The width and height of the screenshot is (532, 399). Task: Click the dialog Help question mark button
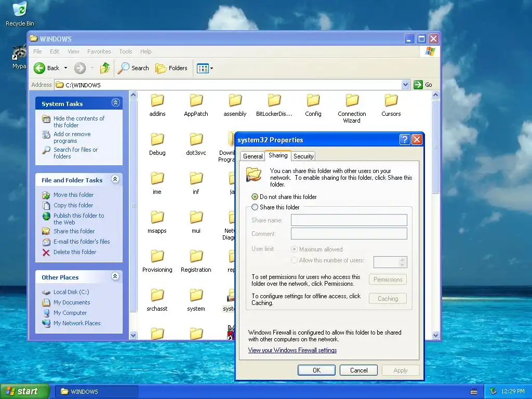404,139
